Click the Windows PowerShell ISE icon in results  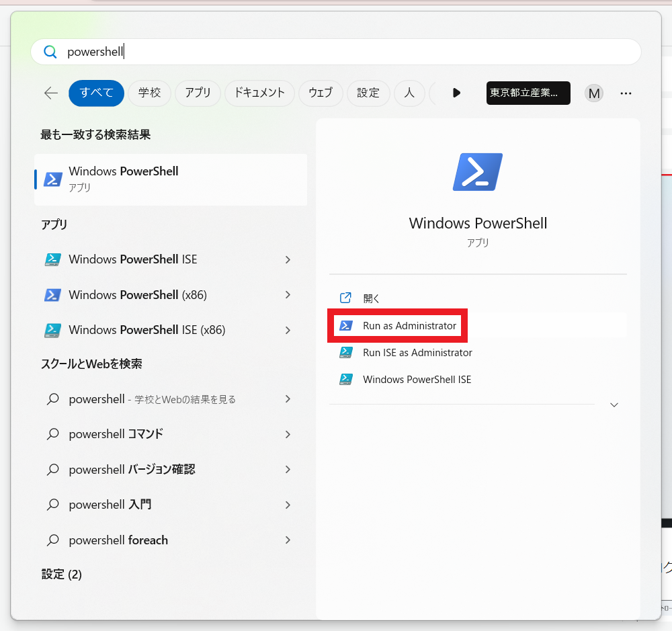(x=52, y=259)
